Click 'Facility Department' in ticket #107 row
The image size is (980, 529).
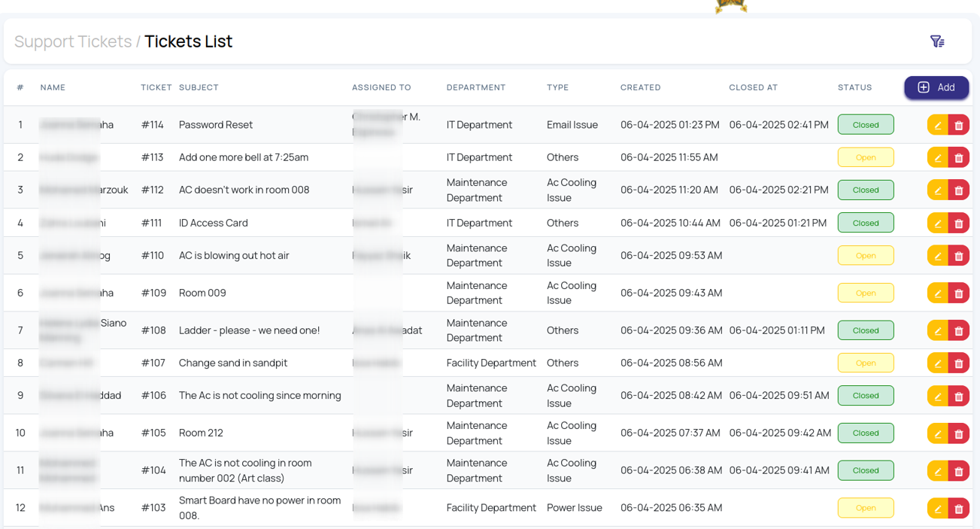pyautogui.click(x=491, y=363)
